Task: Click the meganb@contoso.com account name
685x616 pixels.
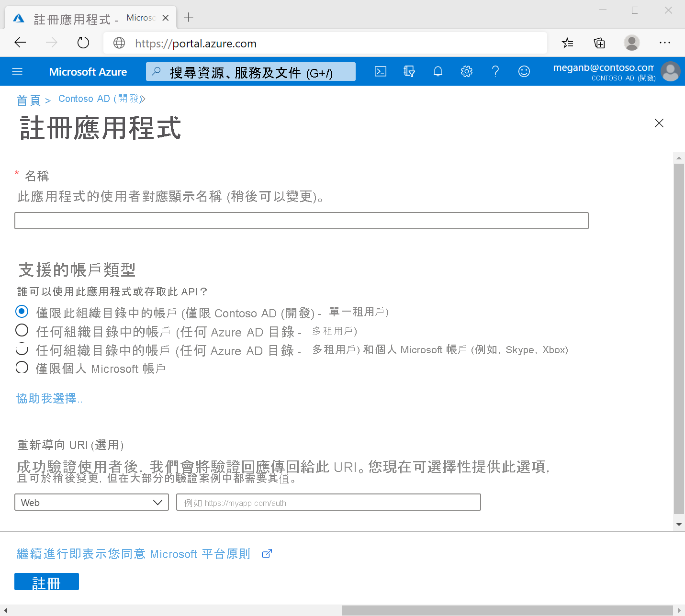Action: pyautogui.click(x=603, y=67)
